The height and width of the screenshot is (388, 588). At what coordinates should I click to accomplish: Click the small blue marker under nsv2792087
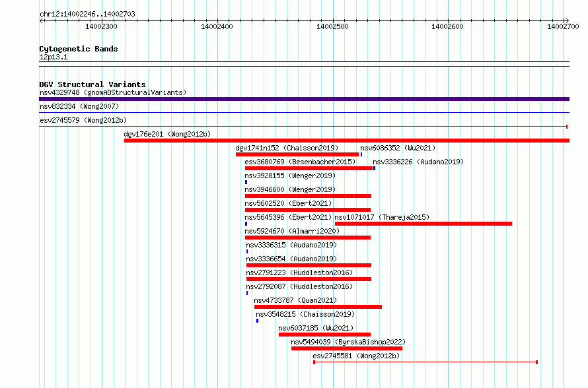pos(247,293)
